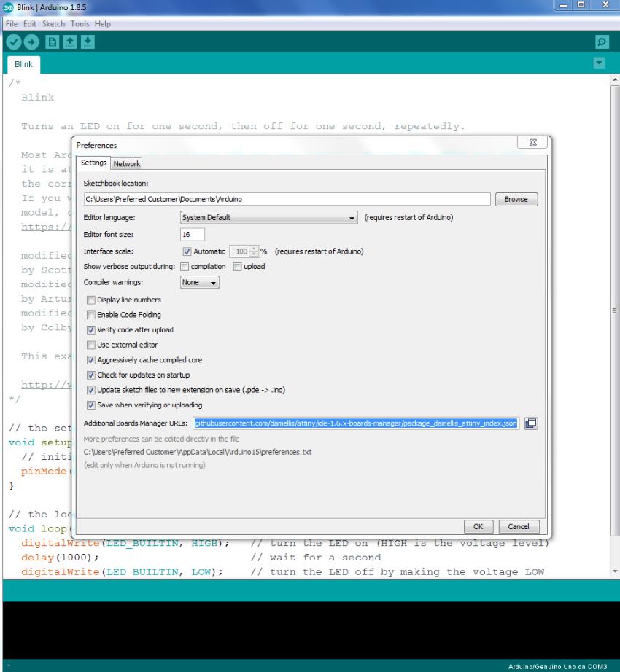
Task: Open the Compiler warnings dropdown
Action: pos(200,282)
